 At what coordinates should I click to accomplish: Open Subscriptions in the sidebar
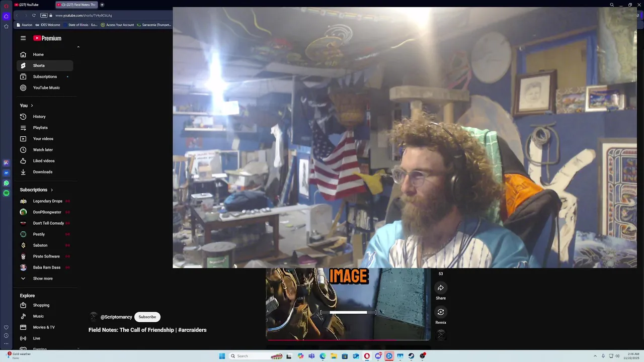[x=45, y=76]
